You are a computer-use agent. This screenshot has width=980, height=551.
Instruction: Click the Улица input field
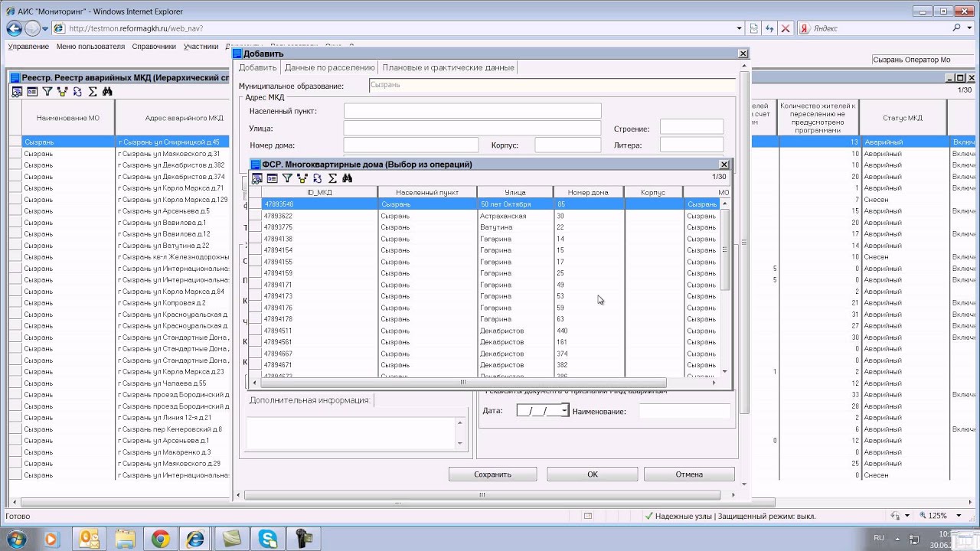pyautogui.click(x=472, y=129)
